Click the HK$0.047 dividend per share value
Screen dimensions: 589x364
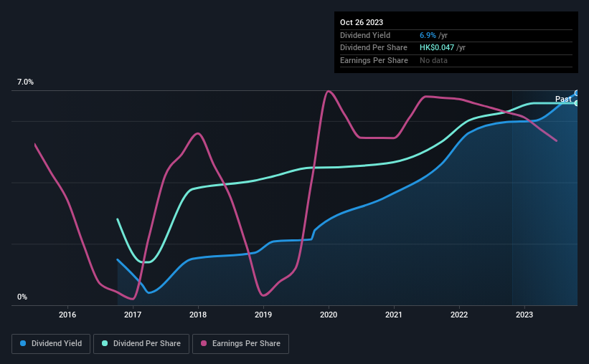pyautogui.click(x=437, y=48)
